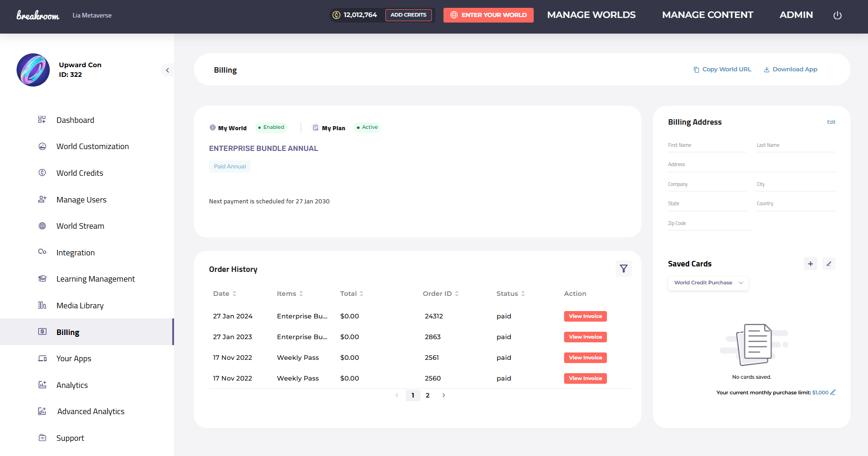
Task: Click the Advanced Analytics chart icon
Action: point(42,411)
